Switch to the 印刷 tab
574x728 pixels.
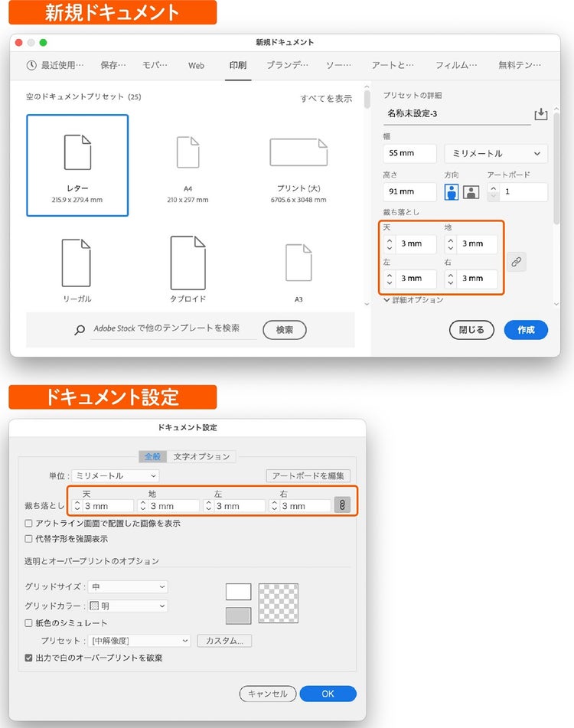tap(238, 65)
